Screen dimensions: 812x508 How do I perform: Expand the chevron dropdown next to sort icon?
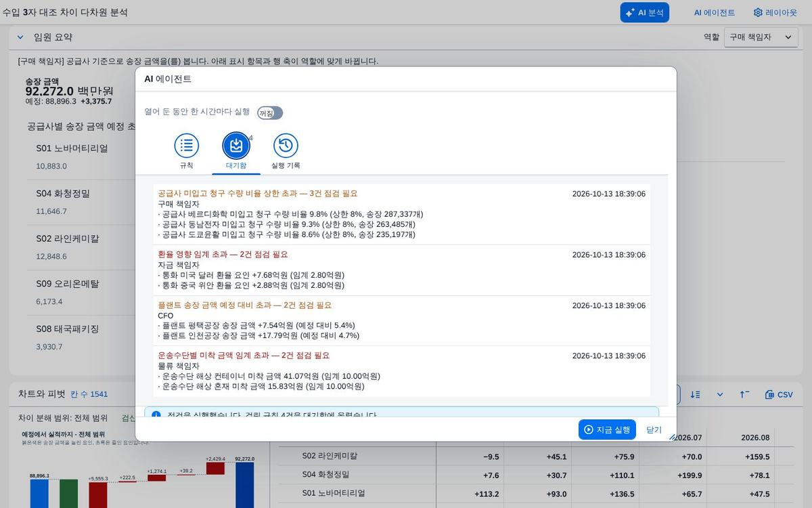coord(720,394)
